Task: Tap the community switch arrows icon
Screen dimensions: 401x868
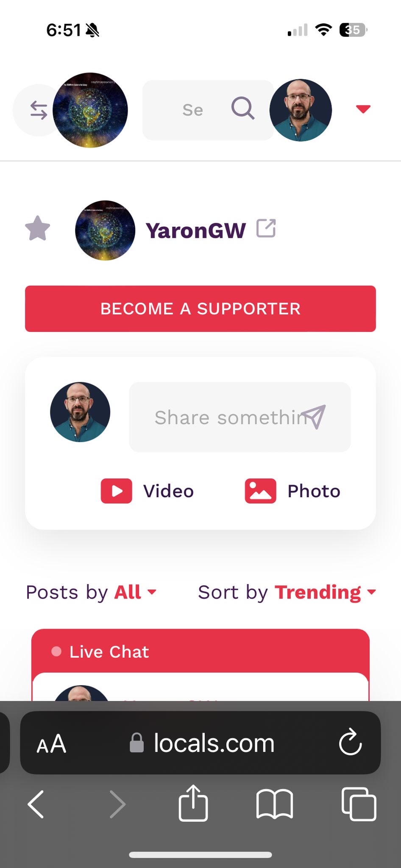Action: 39,110
